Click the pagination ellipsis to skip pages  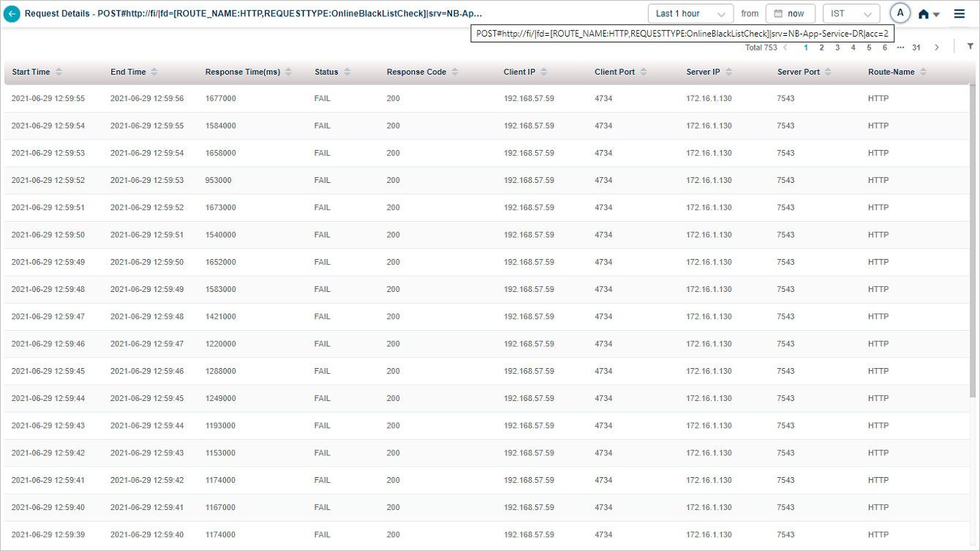pyautogui.click(x=900, y=48)
